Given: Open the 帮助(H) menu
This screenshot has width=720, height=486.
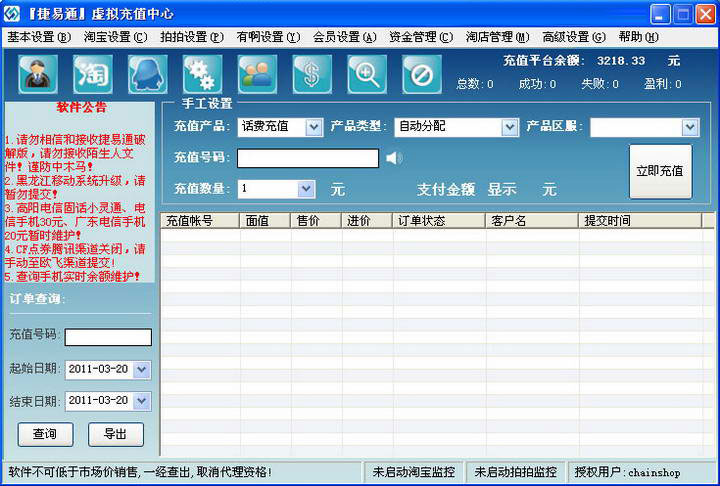Looking at the screenshot, I should tap(638, 37).
